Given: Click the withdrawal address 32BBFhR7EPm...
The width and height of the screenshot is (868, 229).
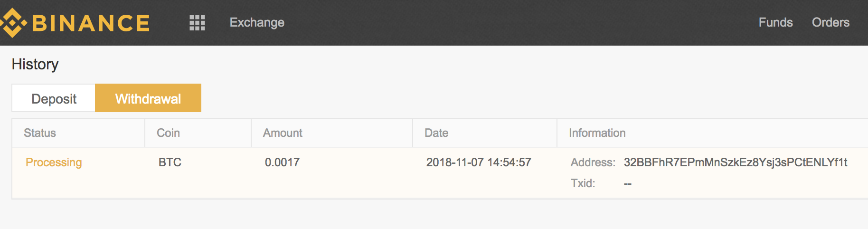Looking at the screenshot, I should (736, 162).
